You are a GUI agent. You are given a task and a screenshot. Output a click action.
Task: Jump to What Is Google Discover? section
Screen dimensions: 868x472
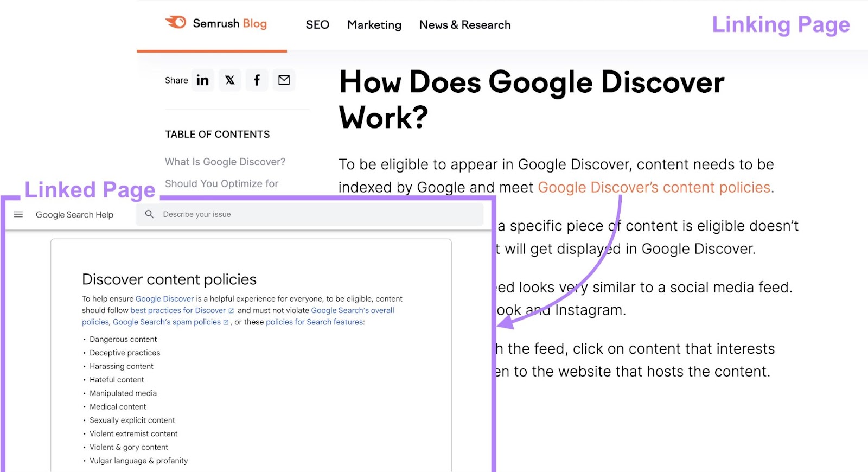(225, 162)
